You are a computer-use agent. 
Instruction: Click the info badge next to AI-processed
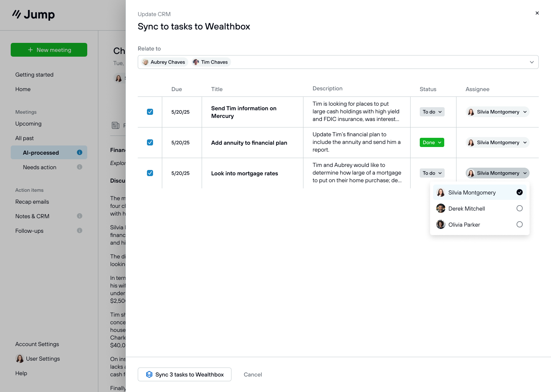pos(80,152)
